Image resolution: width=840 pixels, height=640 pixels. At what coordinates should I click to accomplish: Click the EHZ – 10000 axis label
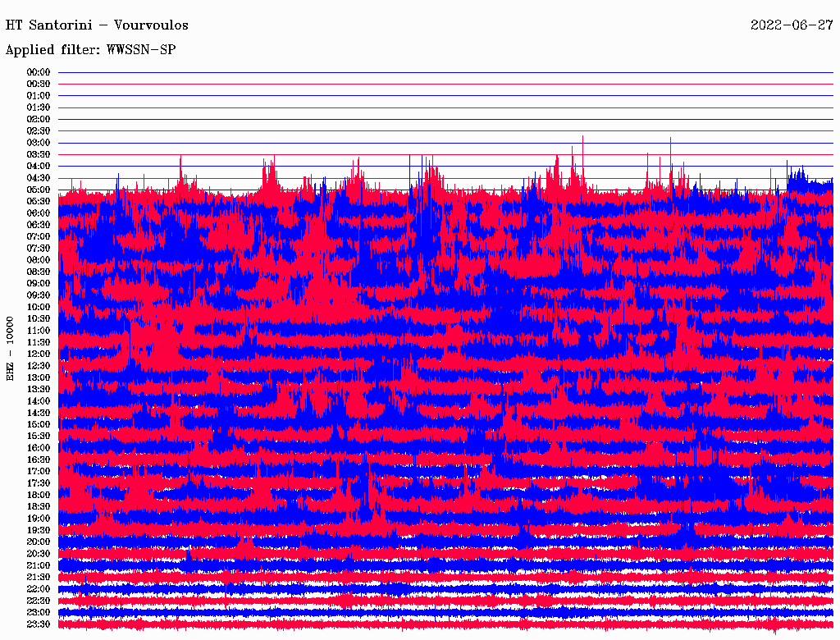11,347
